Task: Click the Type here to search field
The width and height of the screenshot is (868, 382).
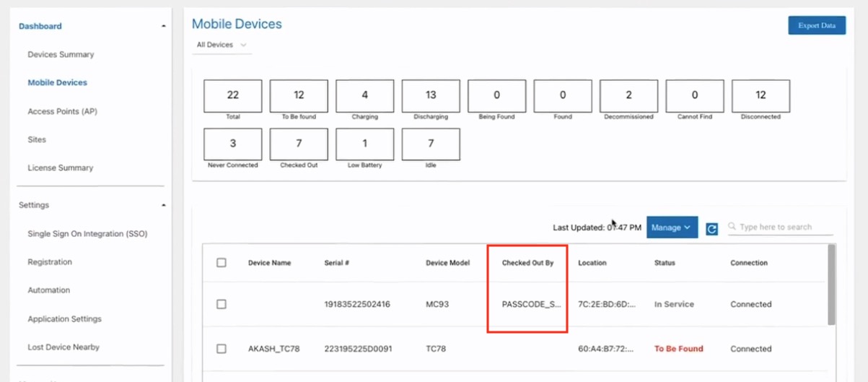Action: [784, 227]
